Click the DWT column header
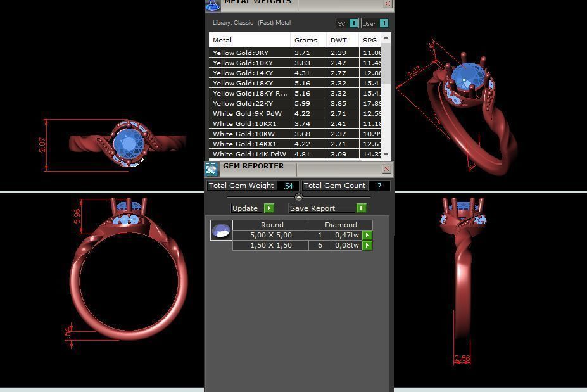This screenshot has height=392, width=587. pyautogui.click(x=343, y=40)
